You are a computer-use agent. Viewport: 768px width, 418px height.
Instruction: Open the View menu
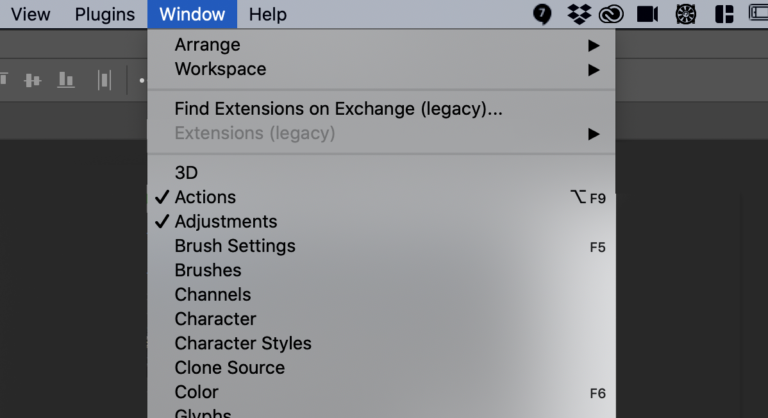(x=30, y=14)
